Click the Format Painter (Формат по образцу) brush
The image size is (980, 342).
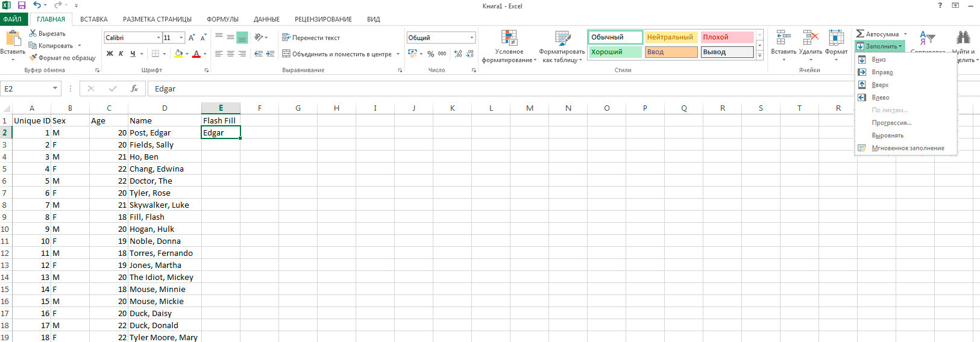click(x=33, y=58)
